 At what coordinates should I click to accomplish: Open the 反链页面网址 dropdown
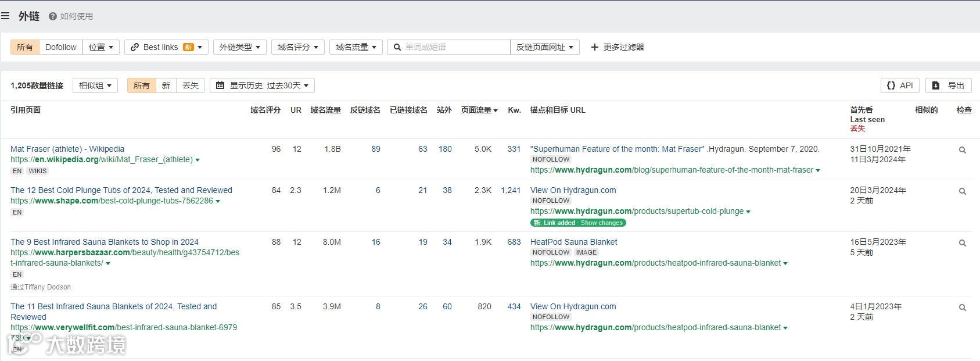545,47
